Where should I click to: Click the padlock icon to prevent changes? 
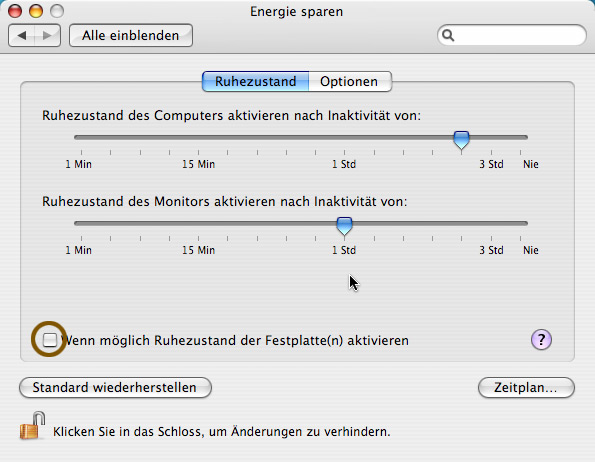coord(33,426)
